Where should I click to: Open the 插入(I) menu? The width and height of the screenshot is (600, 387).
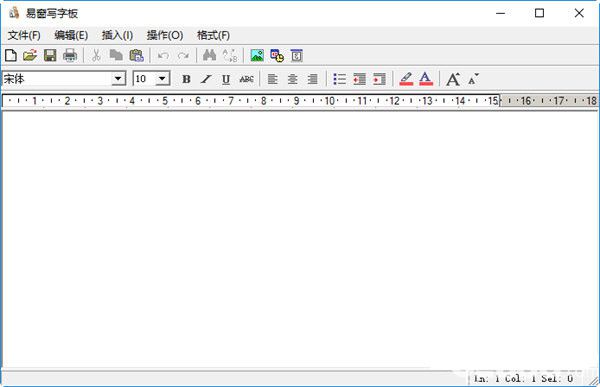coord(117,35)
